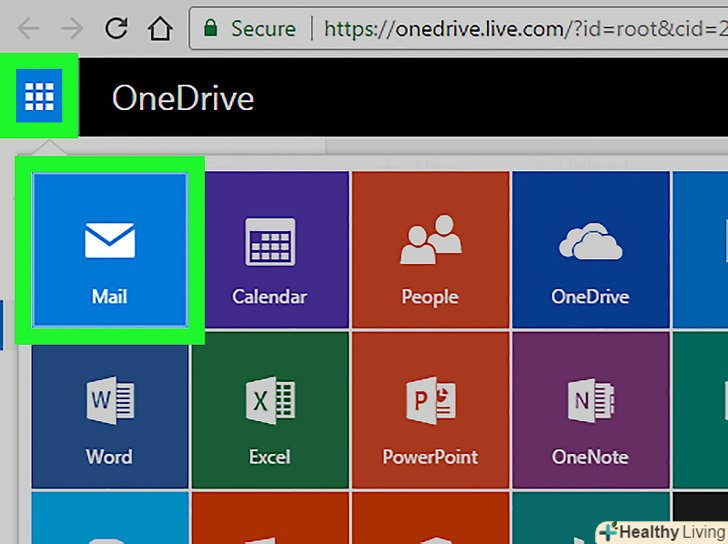
Task: Click the browser back arrow
Action: pos(28,28)
